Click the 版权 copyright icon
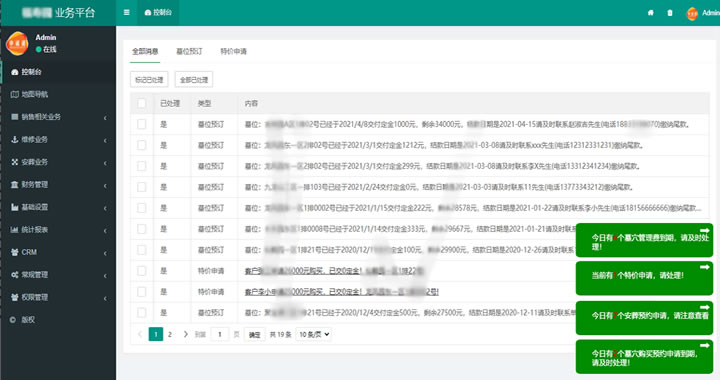720x380 pixels. 13,320
